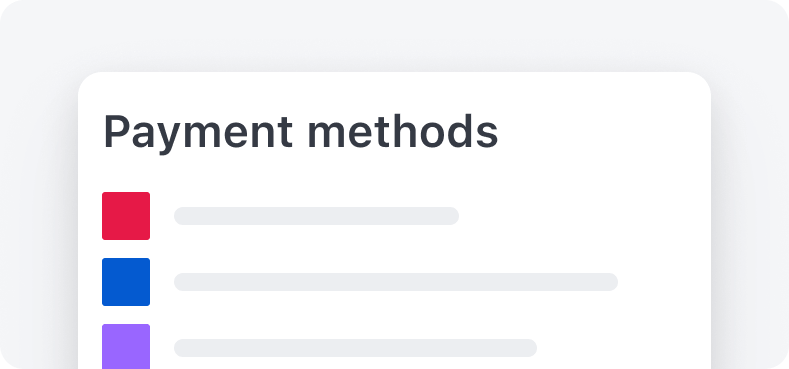789x369 pixels.
Task: Click the Payment methods heading
Action: [301, 132]
